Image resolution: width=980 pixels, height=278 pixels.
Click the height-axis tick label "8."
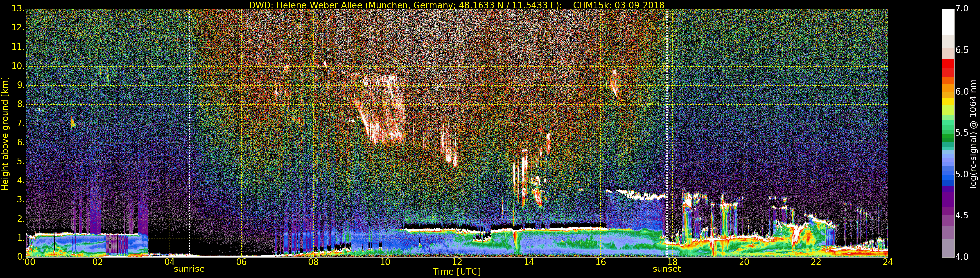click(x=20, y=104)
